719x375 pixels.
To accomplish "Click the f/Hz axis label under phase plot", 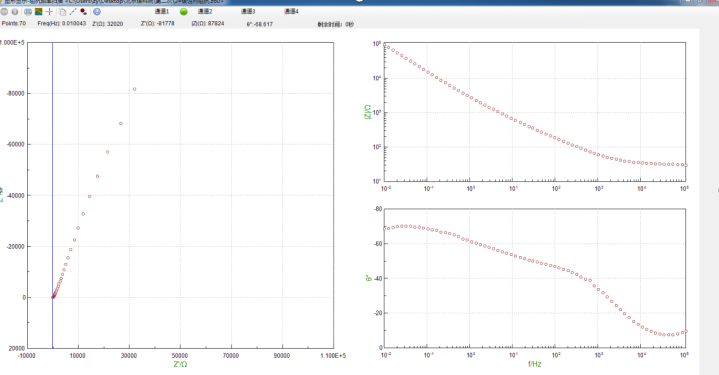I will point(535,364).
